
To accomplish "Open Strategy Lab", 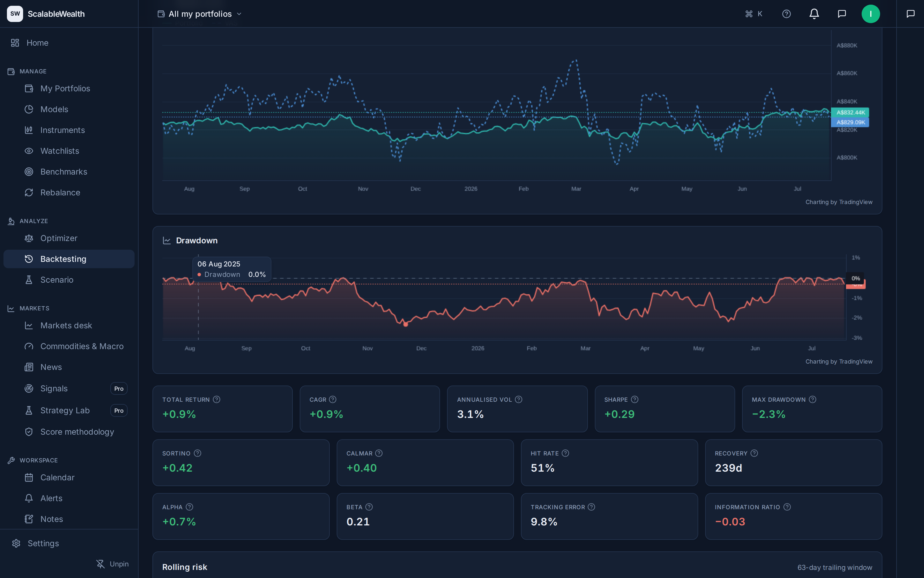I will click(x=69, y=410).
